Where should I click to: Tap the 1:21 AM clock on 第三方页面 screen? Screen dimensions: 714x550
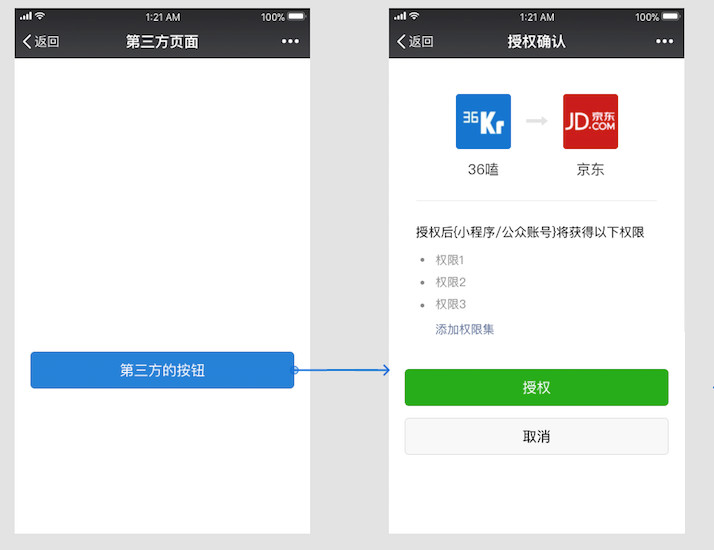163,17
